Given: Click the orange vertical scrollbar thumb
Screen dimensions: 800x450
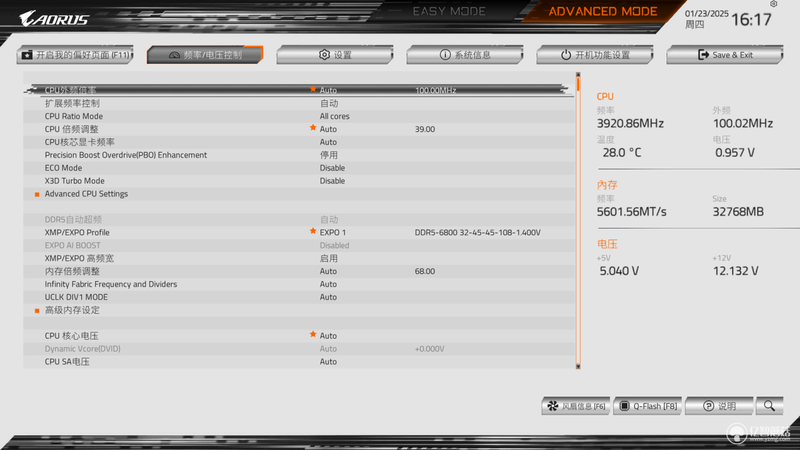Looking at the screenshot, I should [578, 84].
